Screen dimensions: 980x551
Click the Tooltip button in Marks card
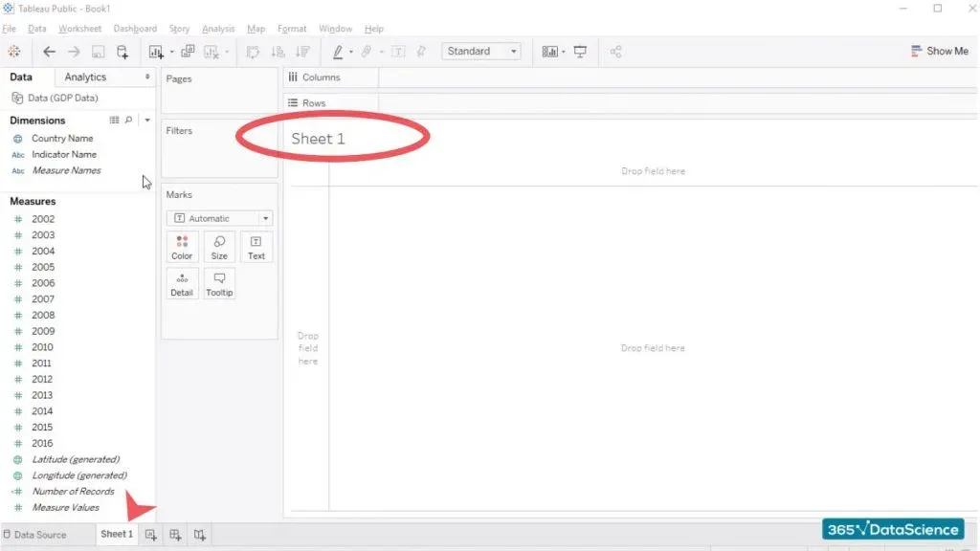(x=219, y=283)
